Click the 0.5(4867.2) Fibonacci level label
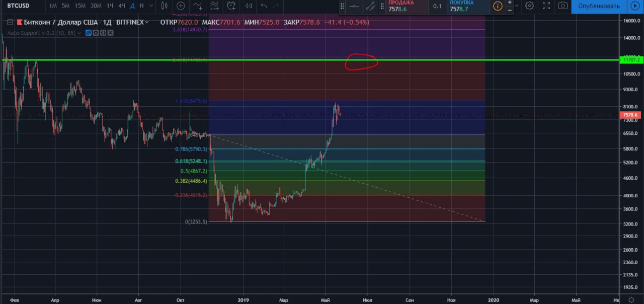The image size is (644, 304). coord(194,171)
